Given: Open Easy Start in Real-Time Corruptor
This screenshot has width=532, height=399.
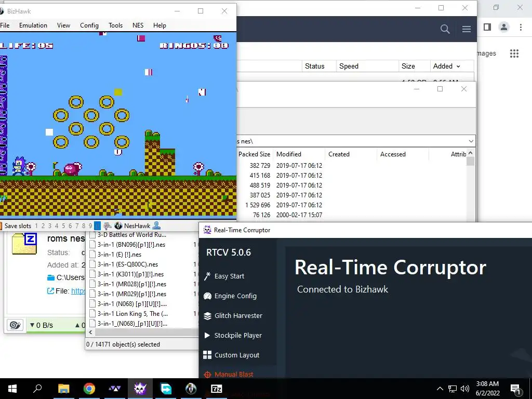Looking at the screenshot, I should tap(224, 276).
